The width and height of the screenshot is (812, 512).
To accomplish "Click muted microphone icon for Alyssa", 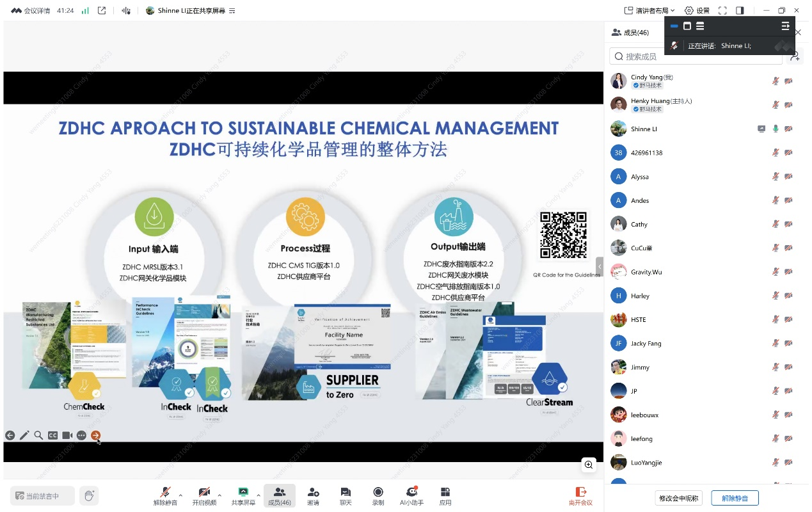I will 776,177.
